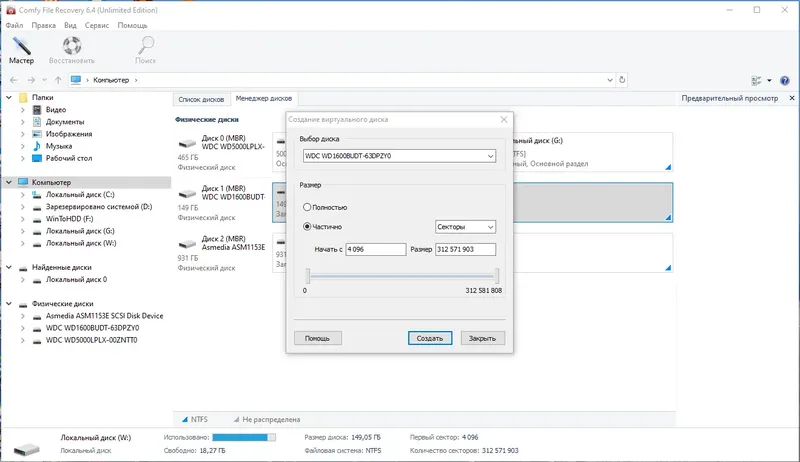Click the Создать button
The width and height of the screenshot is (800, 462).
pos(430,338)
